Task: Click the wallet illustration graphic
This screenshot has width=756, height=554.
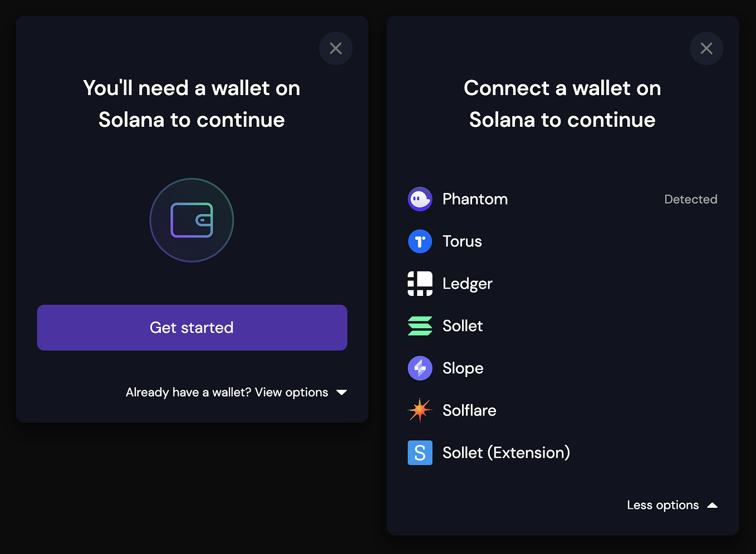Action: pos(192,220)
